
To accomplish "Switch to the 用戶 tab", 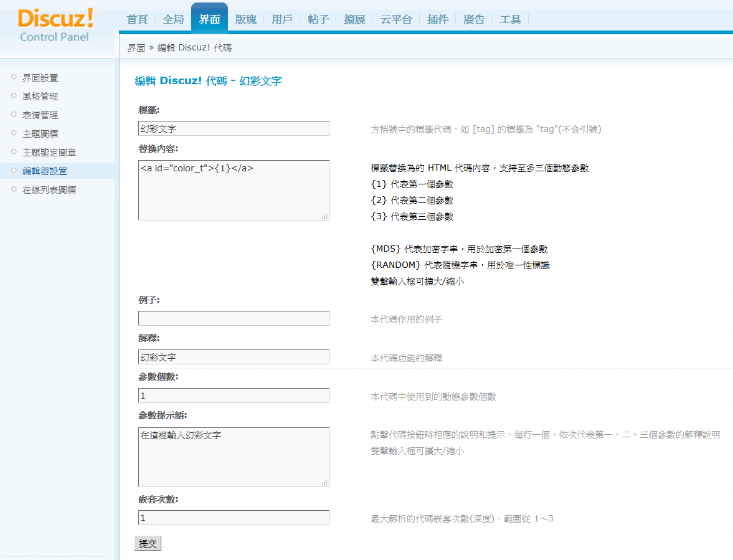I will click(282, 19).
